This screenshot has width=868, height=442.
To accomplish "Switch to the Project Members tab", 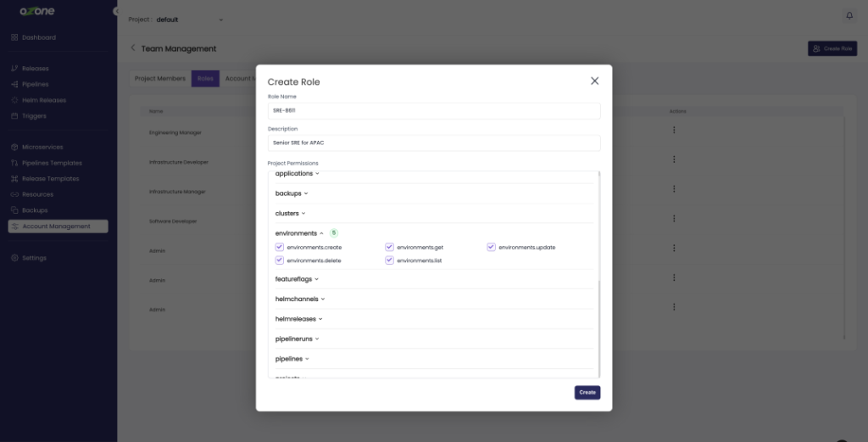I will click(x=160, y=79).
